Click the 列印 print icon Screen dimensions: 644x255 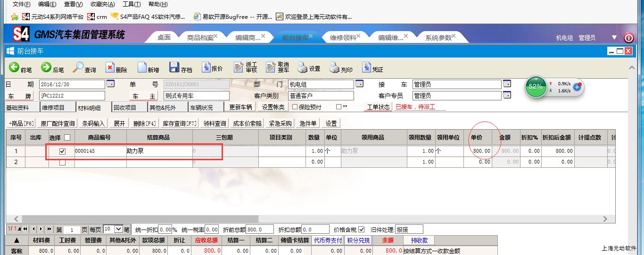(334, 68)
